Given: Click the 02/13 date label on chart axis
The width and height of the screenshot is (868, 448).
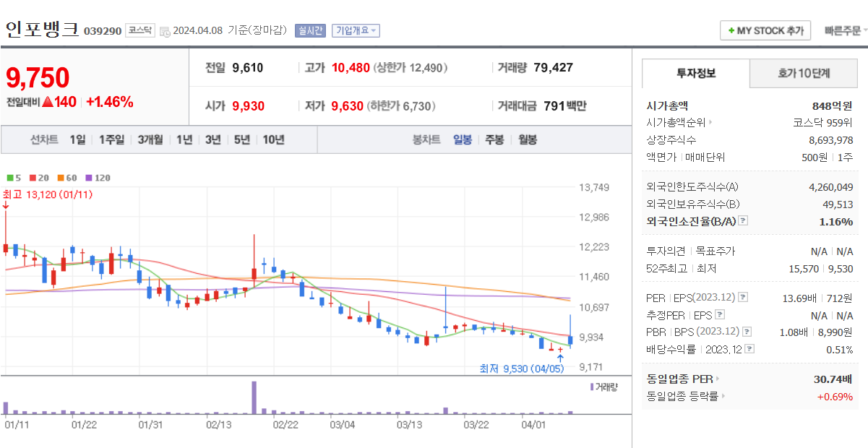Looking at the screenshot, I should click(x=218, y=425).
